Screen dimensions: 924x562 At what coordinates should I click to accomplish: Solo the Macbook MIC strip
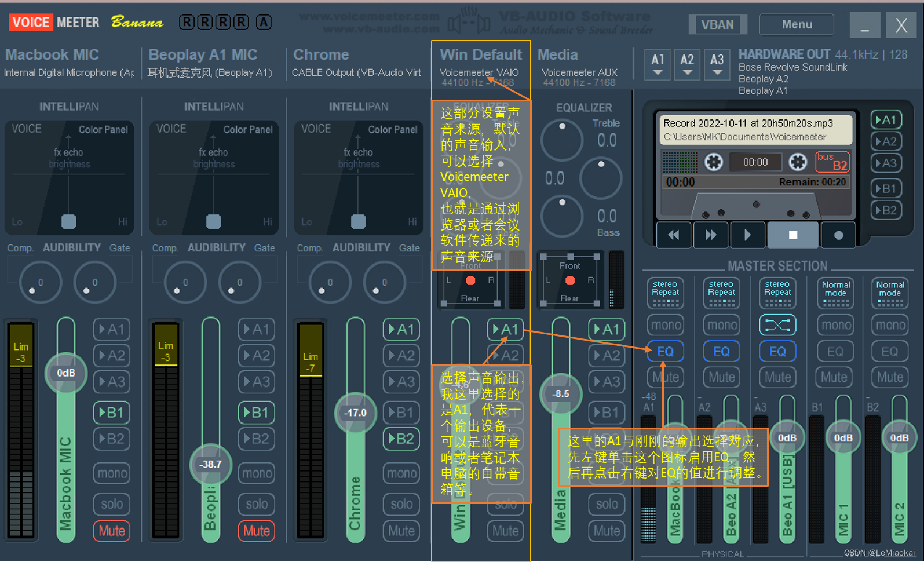click(x=112, y=504)
